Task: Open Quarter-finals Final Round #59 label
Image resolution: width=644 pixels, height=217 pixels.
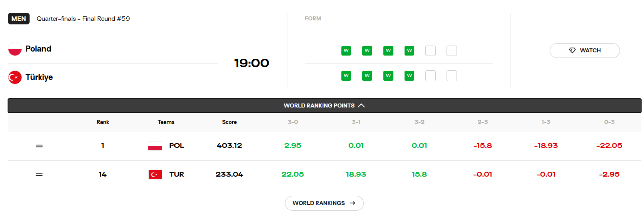Action: (x=83, y=19)
